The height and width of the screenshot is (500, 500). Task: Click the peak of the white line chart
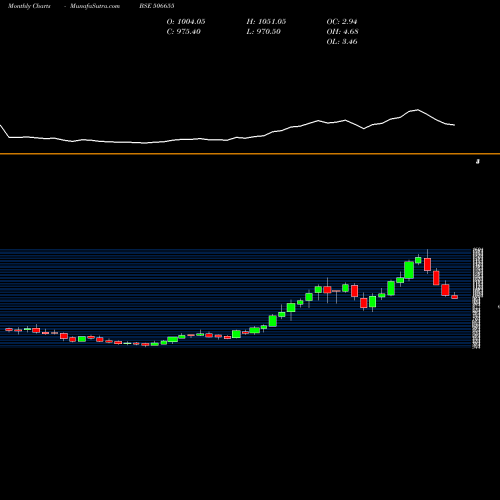coord(417,109)
